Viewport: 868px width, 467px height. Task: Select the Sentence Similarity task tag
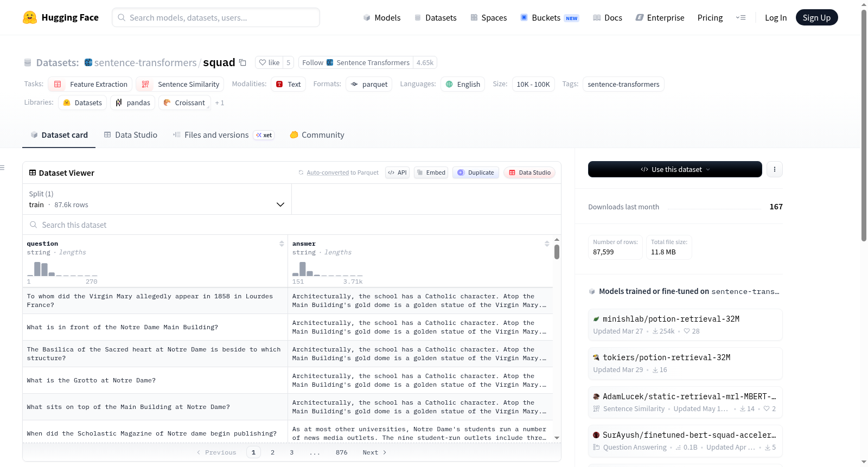180,84
